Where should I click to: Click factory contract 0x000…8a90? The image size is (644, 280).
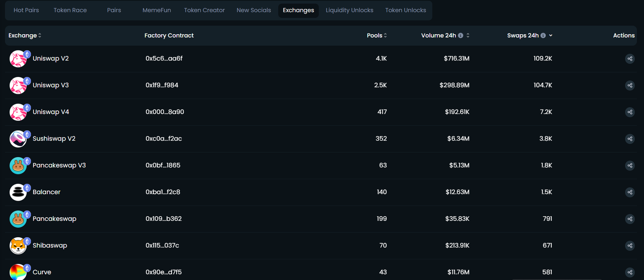(165, 112)
